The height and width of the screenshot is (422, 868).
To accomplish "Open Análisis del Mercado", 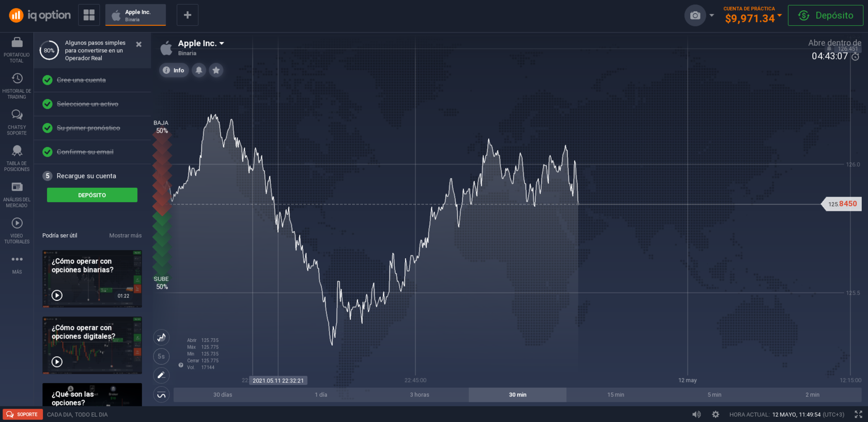I will (17, 195).
